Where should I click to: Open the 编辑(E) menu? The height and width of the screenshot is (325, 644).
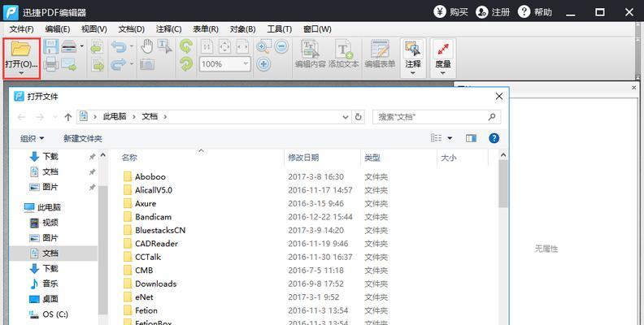(x=58, y=29)
